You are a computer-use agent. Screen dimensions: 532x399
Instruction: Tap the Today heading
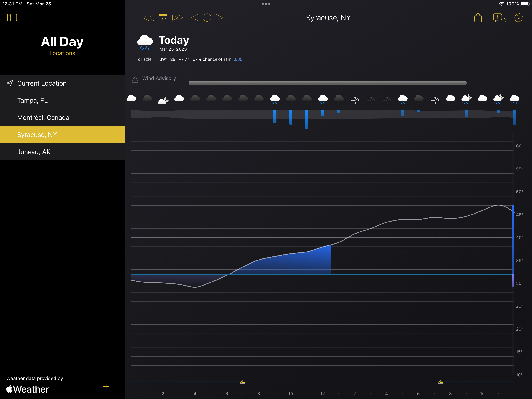click(174, 40)
